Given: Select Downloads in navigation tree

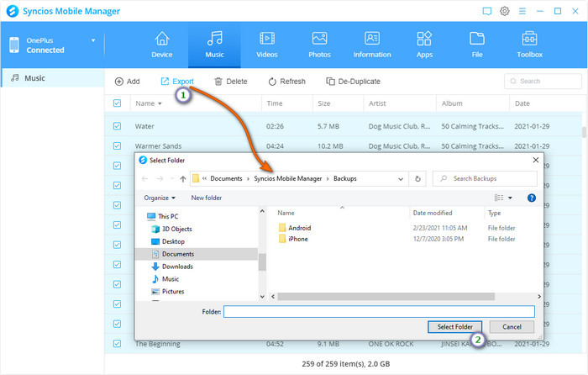Looking at the screenshot, I should coord(172,267).
